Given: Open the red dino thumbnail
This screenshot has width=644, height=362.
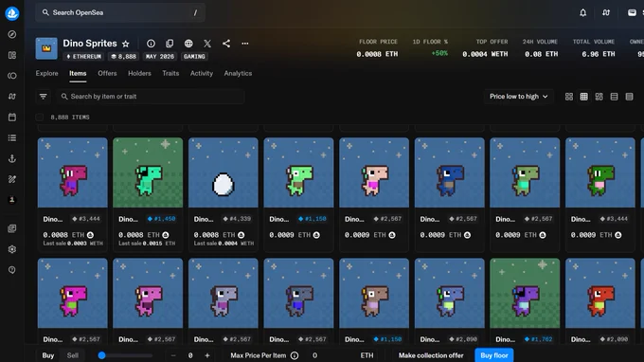Looking at the screenshot, I should [x=600, y=294].
